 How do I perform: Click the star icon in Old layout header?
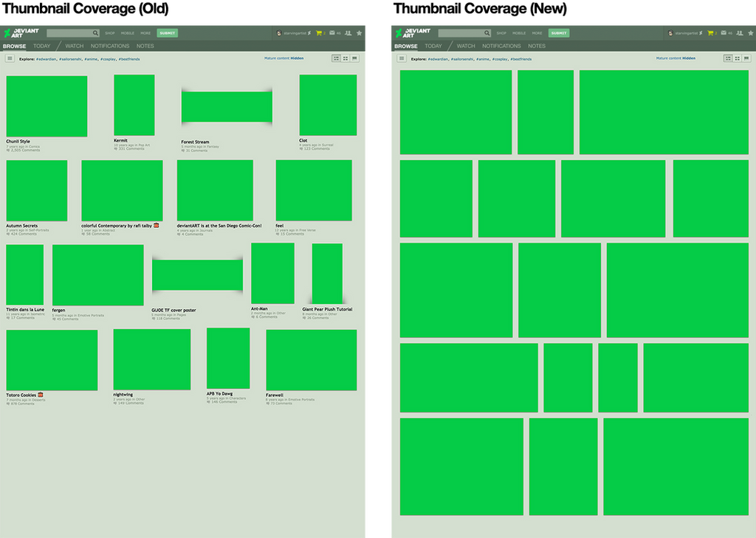pyautogui.click(x=360, y=32)
